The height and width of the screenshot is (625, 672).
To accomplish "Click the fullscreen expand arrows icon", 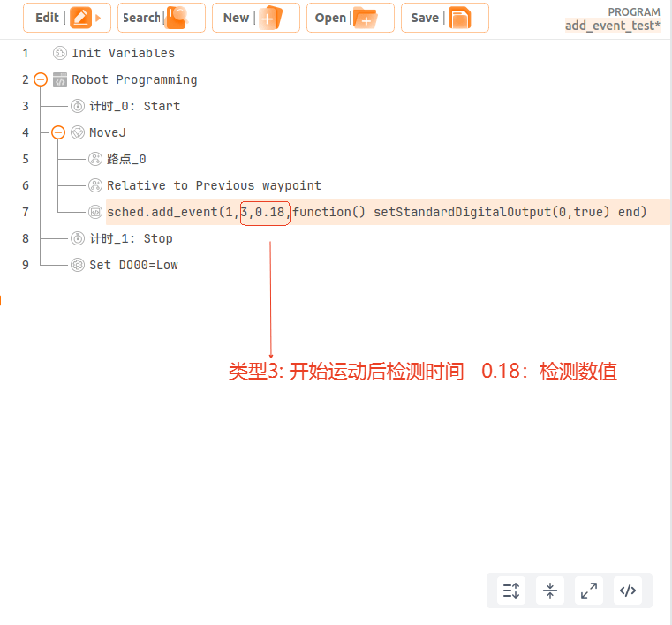I will [589, 591].
